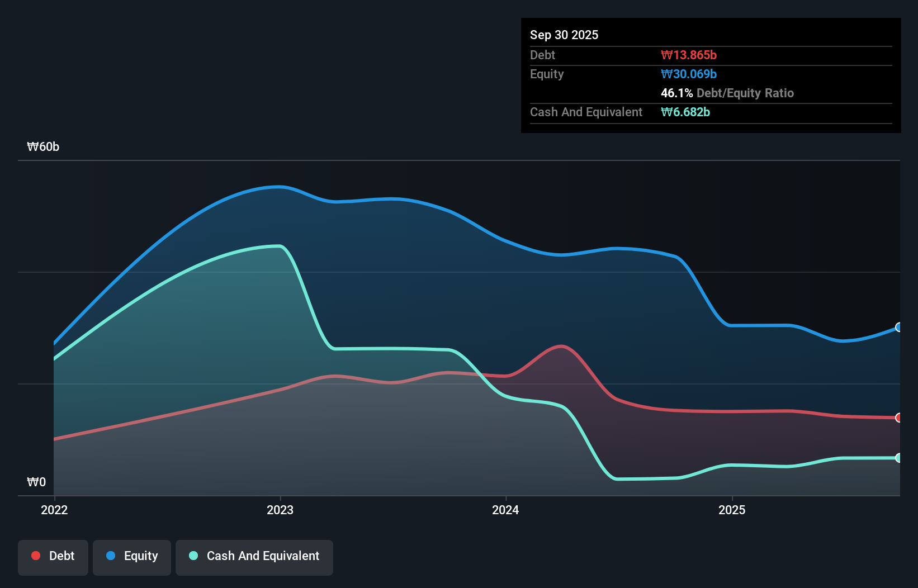Screen dimensions: 918x588
Task: Click the Equity value showing ₩30.069b
Action: [x=689, y=74]
